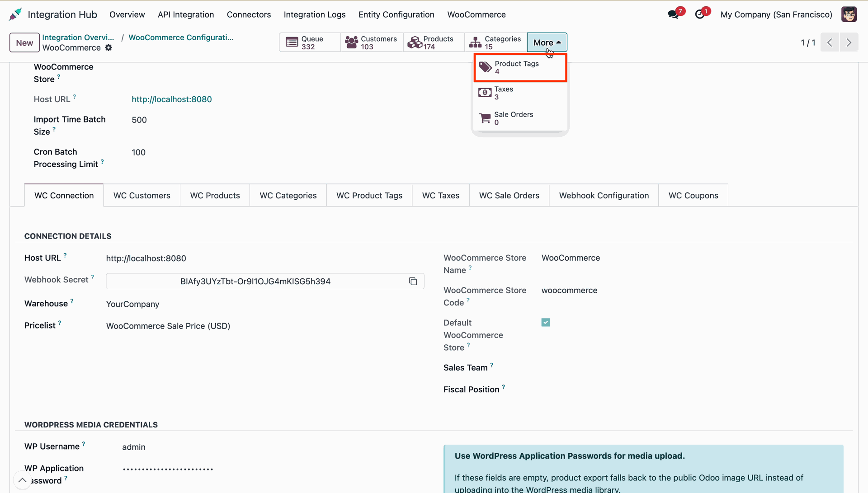Toggle the Default WooCommerce Store checkbox
The height and width of the screenshot is (493, 868).
click(546, 323)
